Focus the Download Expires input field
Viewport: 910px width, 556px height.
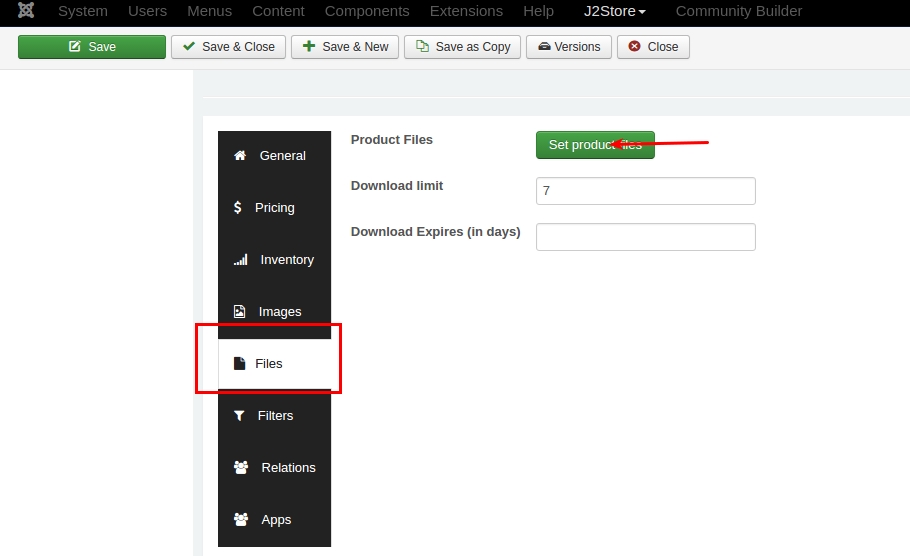(x=646, y=237)
